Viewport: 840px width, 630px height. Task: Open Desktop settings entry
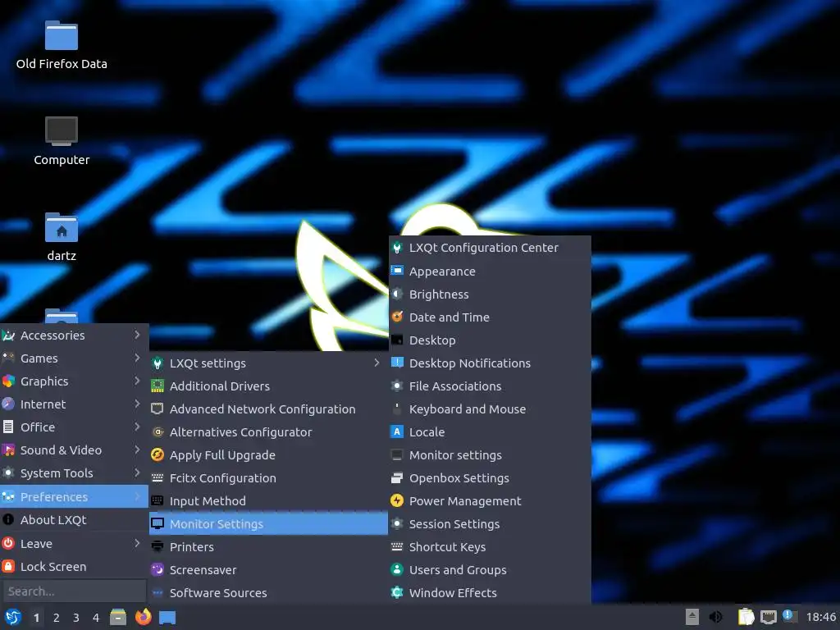(490, 340)
